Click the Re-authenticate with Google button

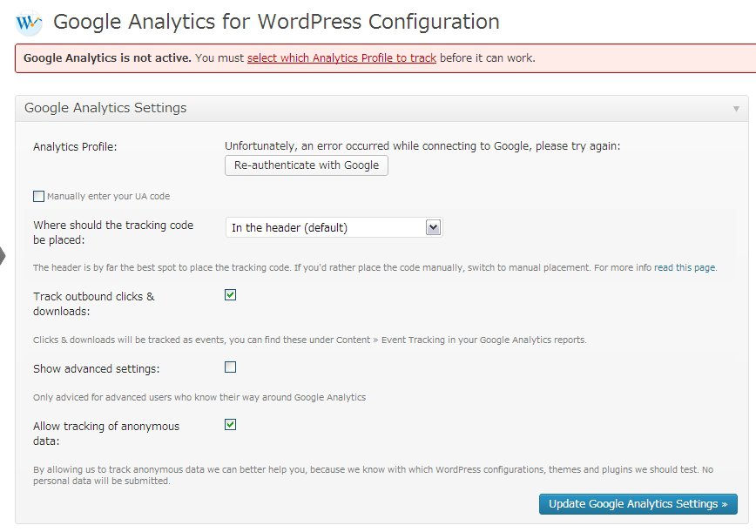pos(307,165)
